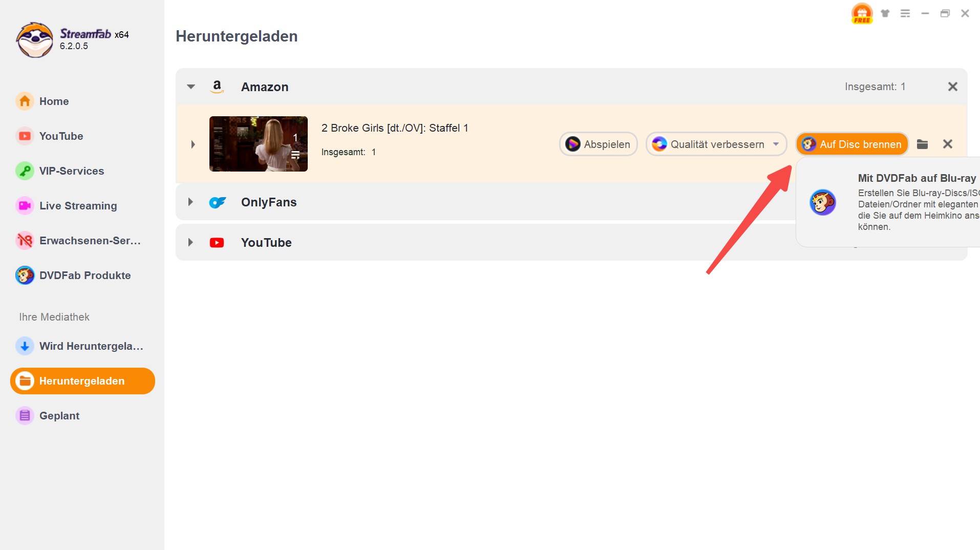The width and height of the screenshot is (980, 550).
Task: Click the Mit DVDFab auf Blu-ray heading
Action: tap(917, 178)
